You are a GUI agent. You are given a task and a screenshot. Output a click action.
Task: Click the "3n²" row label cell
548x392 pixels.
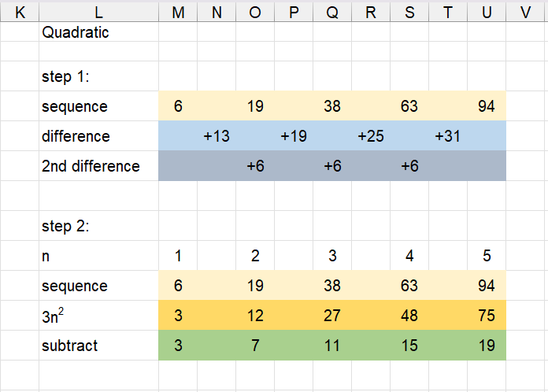[98, 316]
